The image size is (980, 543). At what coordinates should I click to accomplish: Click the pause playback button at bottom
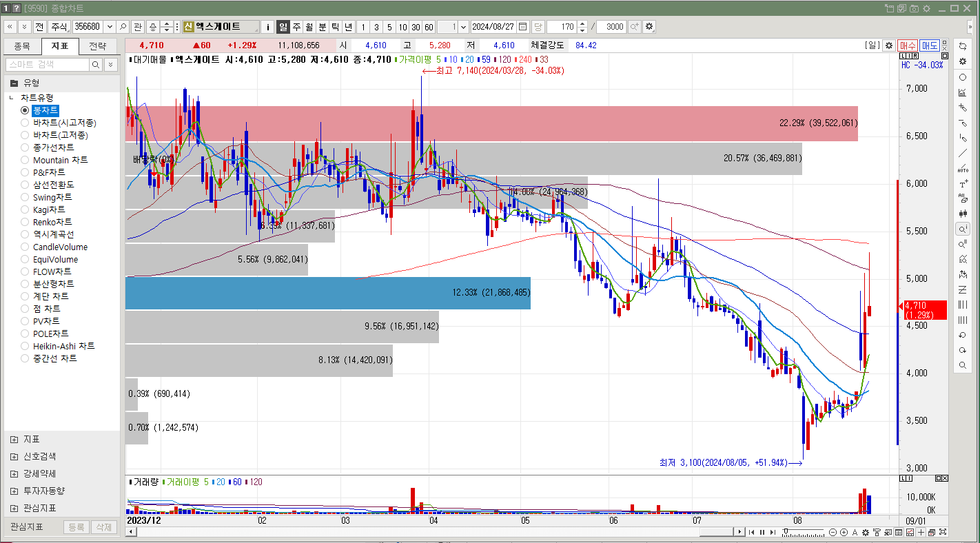coord(762,532)
